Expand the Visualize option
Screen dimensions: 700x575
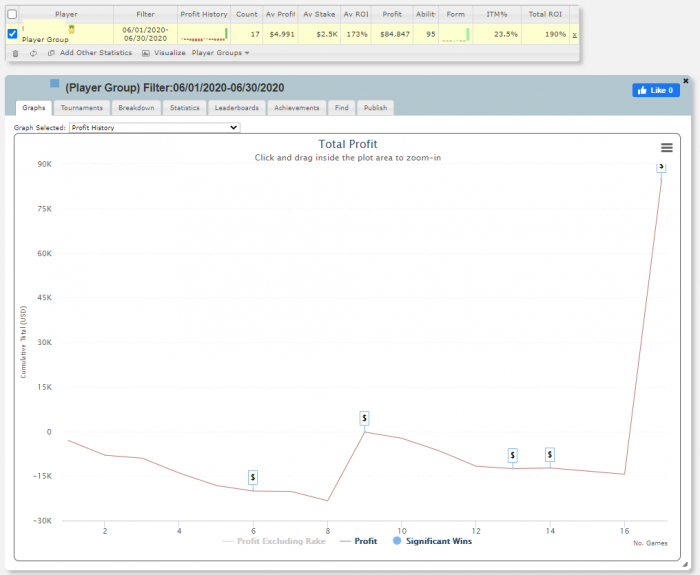(164, 52)
